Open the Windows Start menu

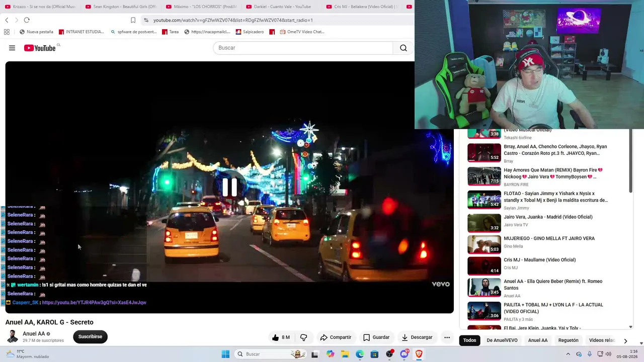225,354
